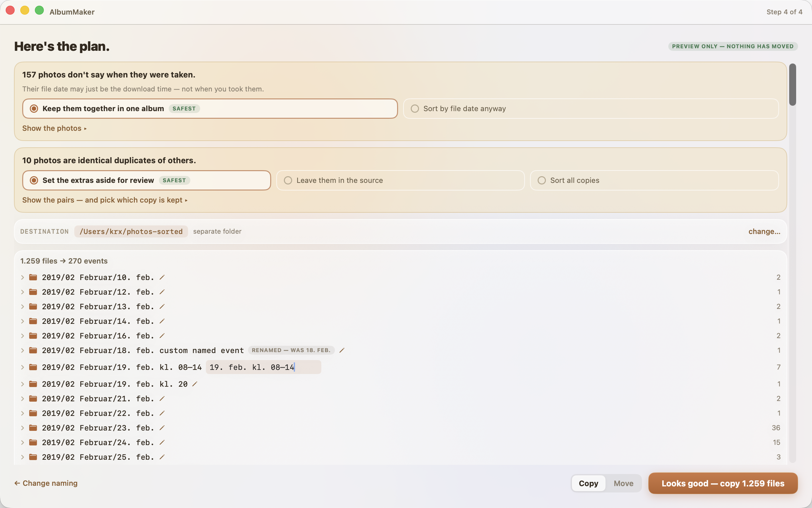The image size is (812, 508).
Task: Click folder icon of 19. feb. kl. 08–14
Action: 33,367
